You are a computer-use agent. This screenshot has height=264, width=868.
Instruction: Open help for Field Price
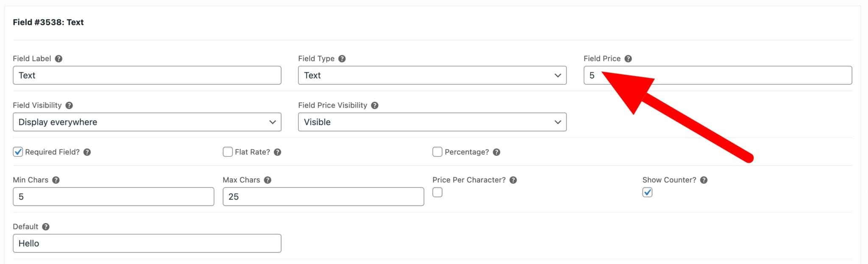(x=628, y=58)
